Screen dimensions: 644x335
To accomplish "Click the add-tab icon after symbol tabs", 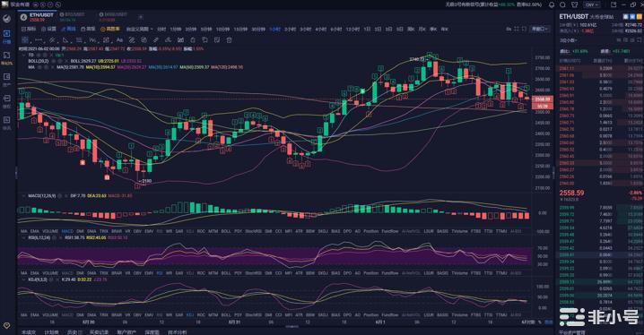I will 141,17.
